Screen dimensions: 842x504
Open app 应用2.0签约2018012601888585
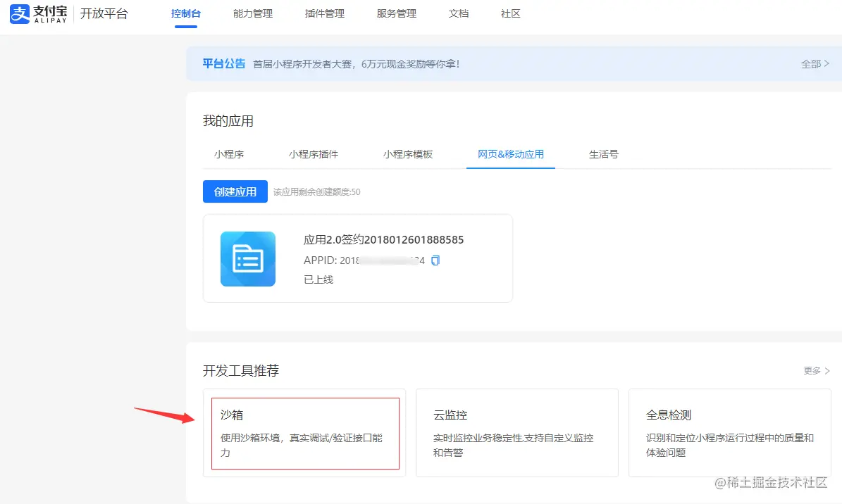coord(383,240)
